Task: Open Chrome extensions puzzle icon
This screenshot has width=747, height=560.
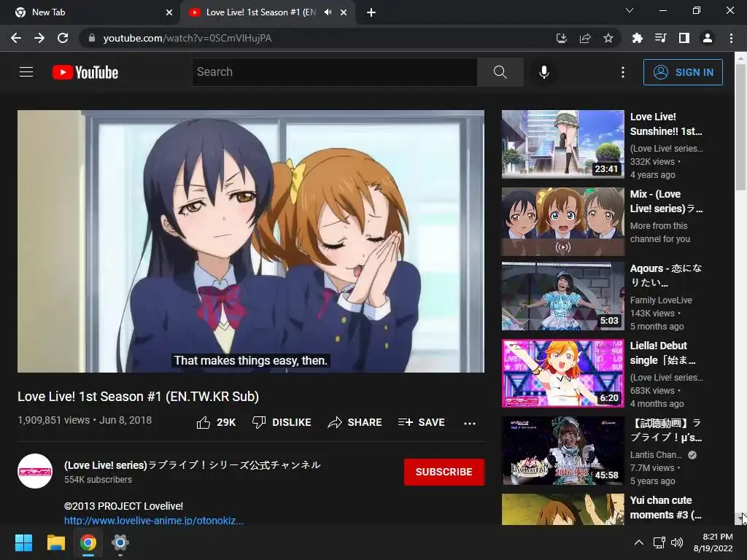Action: [637, 38]
